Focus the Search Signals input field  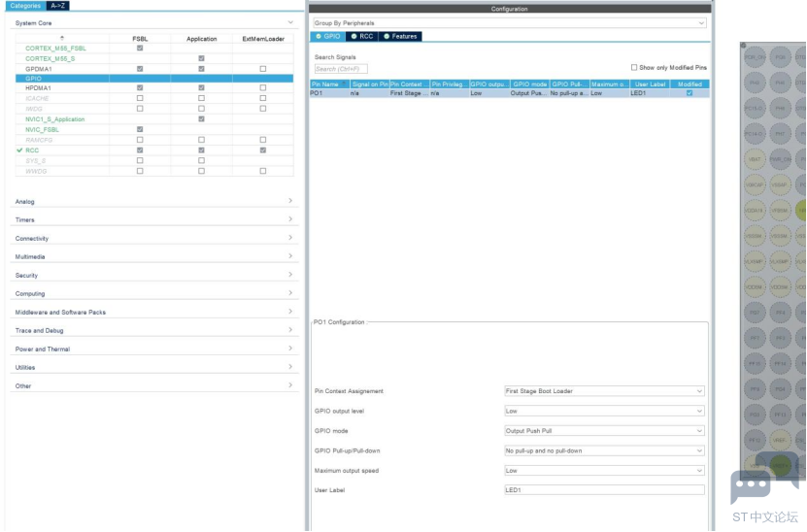[x=341, y=69]
